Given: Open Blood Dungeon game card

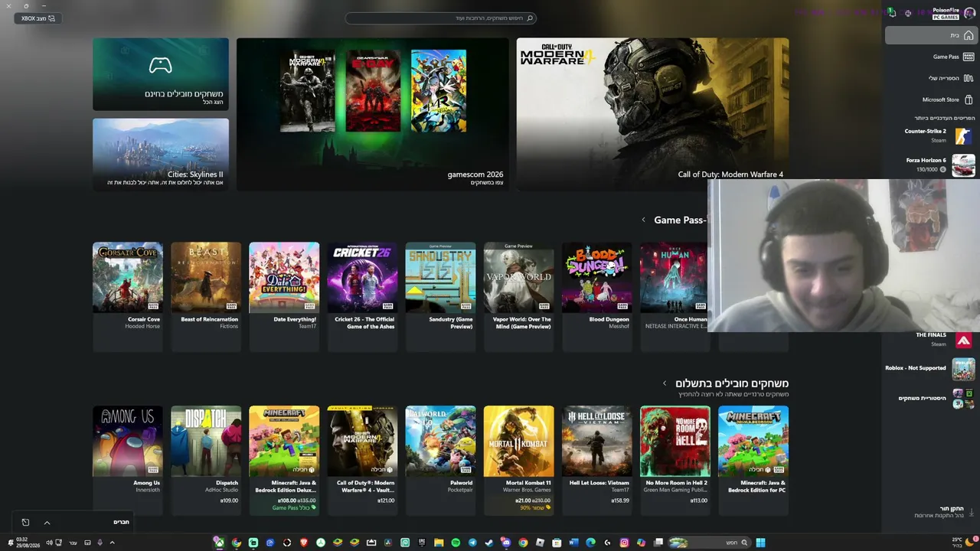Looking at the screenshot, I should (596, 297).
